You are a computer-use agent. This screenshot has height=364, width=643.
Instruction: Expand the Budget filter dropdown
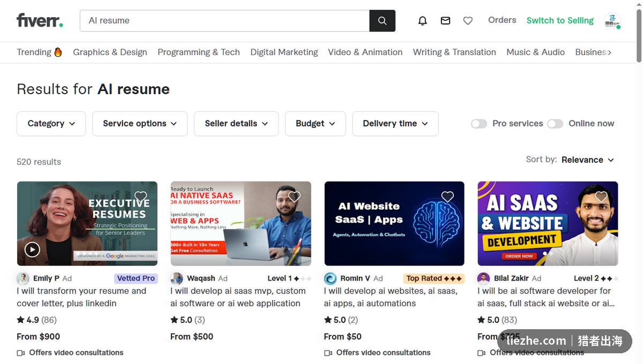316,124
